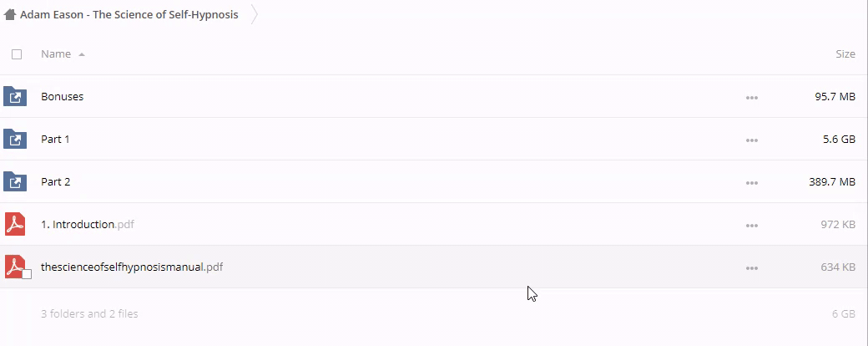Click the home icon in breadcrumb
Viewport: 868px width, 346px height.
[x=10, y=15]
